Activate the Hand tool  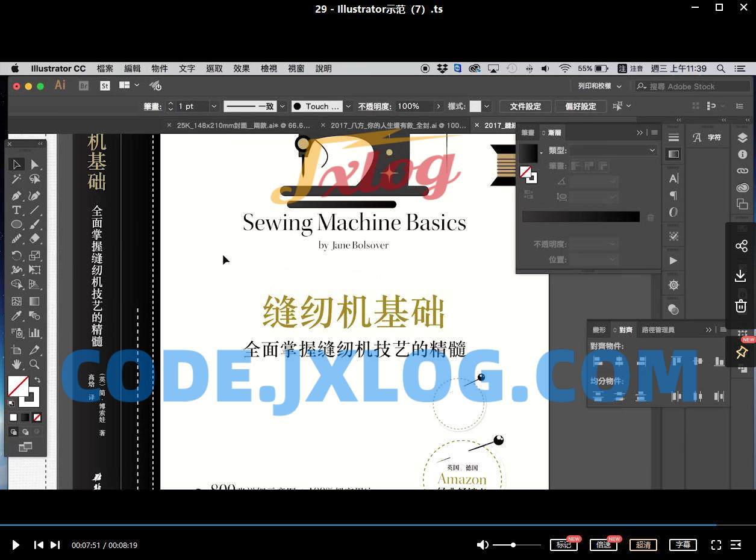click(x=16, y=364)
